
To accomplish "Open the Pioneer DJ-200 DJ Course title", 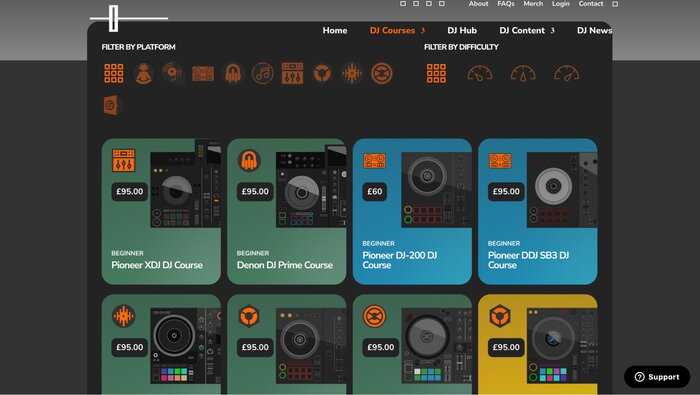I will (x=400, y=260).
